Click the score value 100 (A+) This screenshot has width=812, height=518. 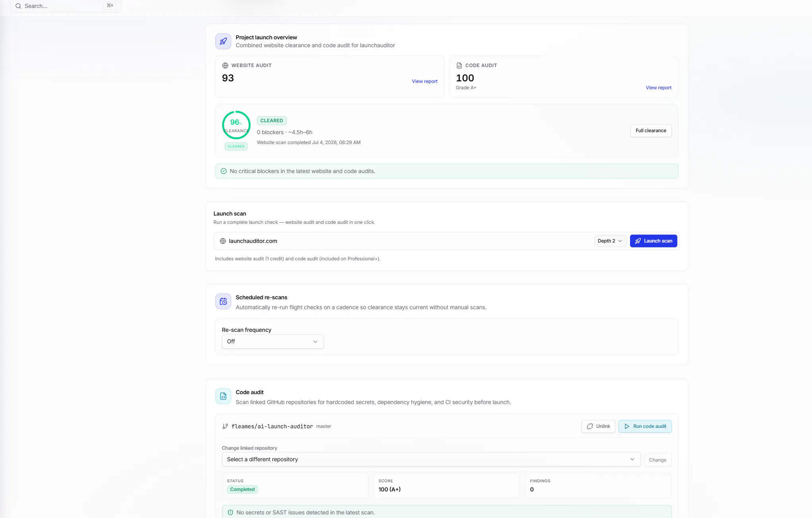click(x=389, y=489)
